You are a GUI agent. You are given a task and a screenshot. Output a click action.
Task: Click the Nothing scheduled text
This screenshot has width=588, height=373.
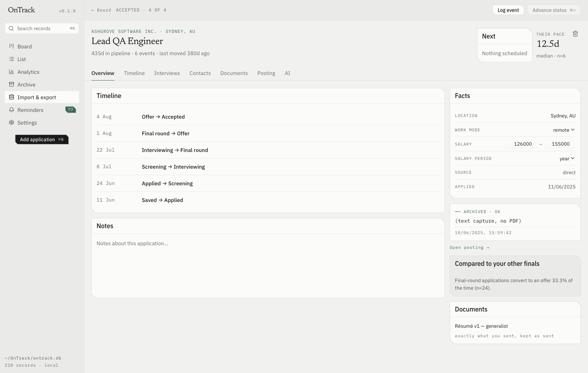[x=505, y=54]
